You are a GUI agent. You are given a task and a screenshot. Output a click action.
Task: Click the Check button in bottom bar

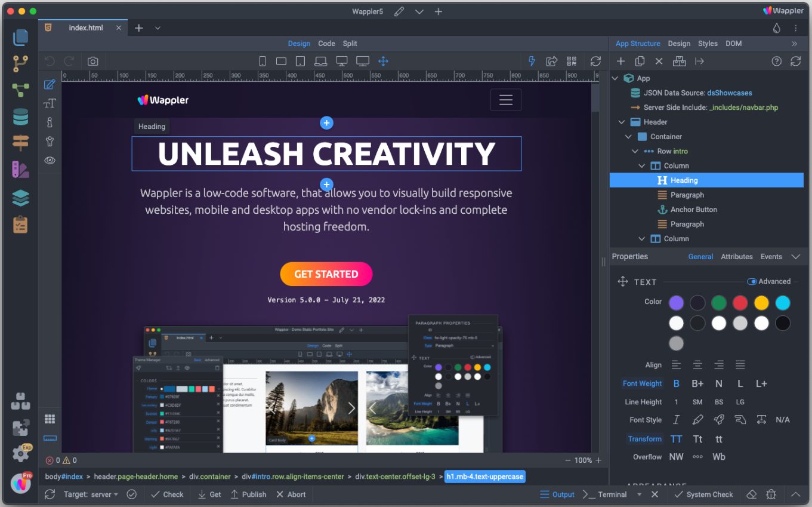167,494
